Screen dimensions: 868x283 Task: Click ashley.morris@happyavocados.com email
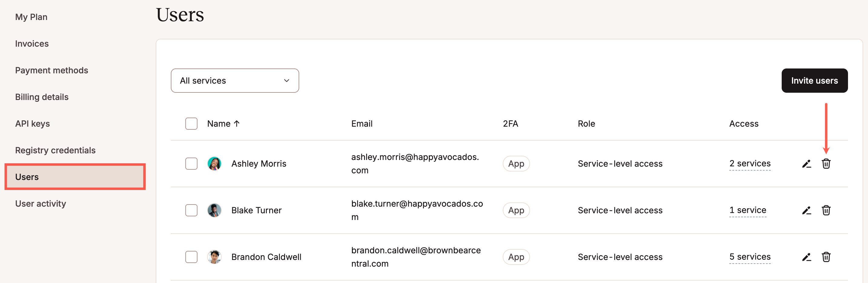click(x=415, y=164)
